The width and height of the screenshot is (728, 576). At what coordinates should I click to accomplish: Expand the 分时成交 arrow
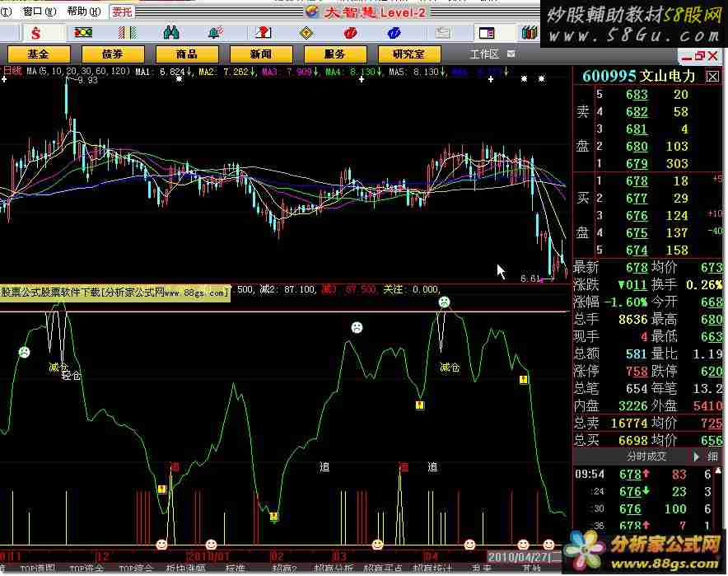(696, 457)
